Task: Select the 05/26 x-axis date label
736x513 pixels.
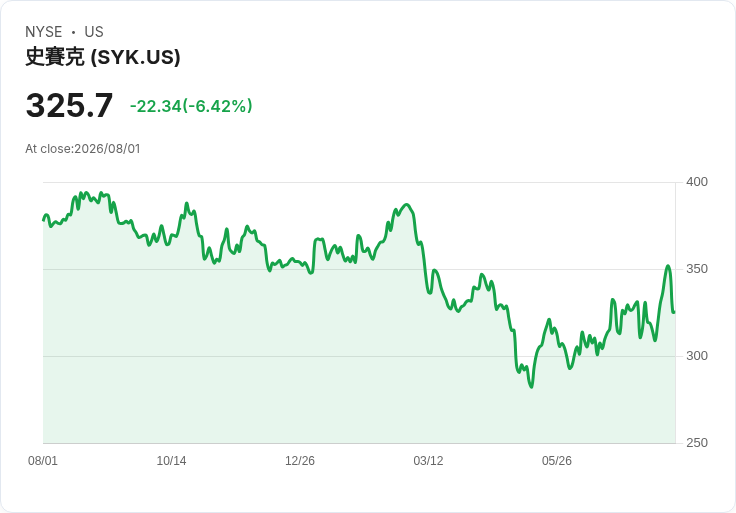Action: pos(557,461)
